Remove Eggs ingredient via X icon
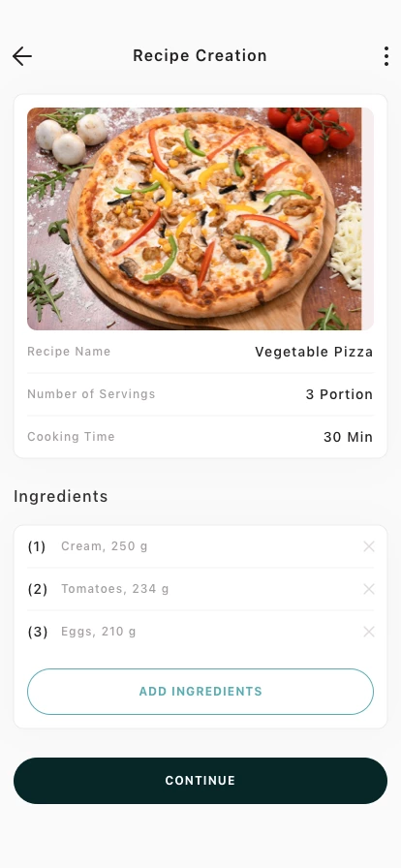Viewport: 401px width, 868px height. (x=369, y=632)
